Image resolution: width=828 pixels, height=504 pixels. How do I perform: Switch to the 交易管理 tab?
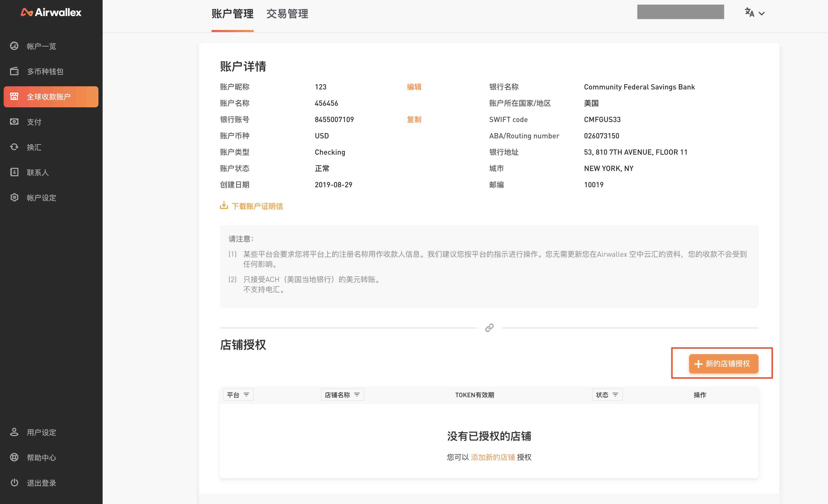click(x=287, y=14)
